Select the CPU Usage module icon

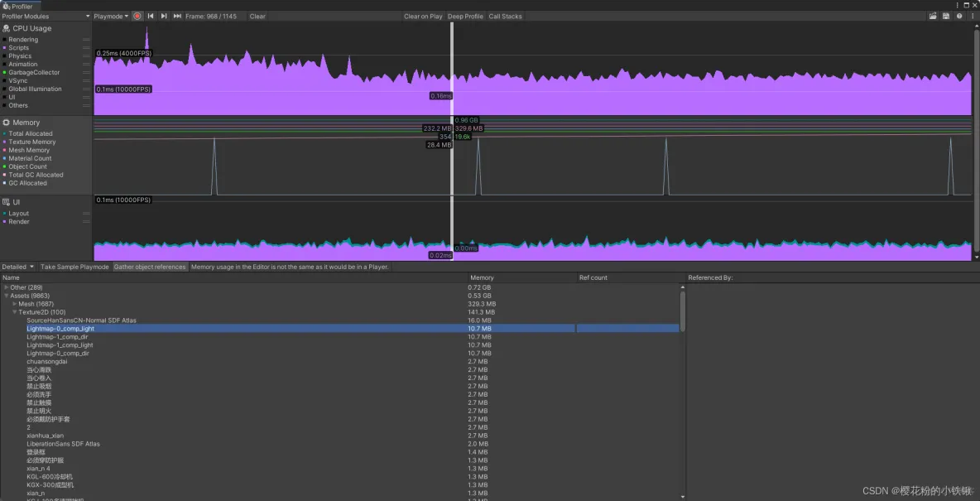(7, 28)
